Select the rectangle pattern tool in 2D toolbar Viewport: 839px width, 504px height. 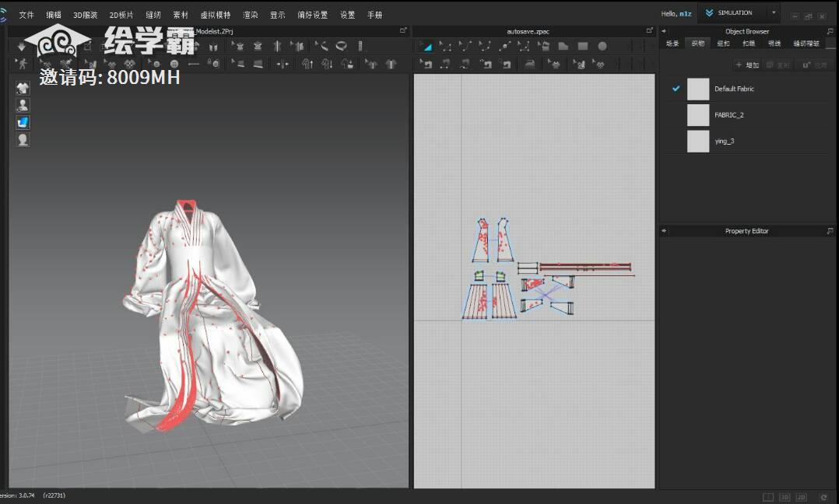(x=582, y=47)
